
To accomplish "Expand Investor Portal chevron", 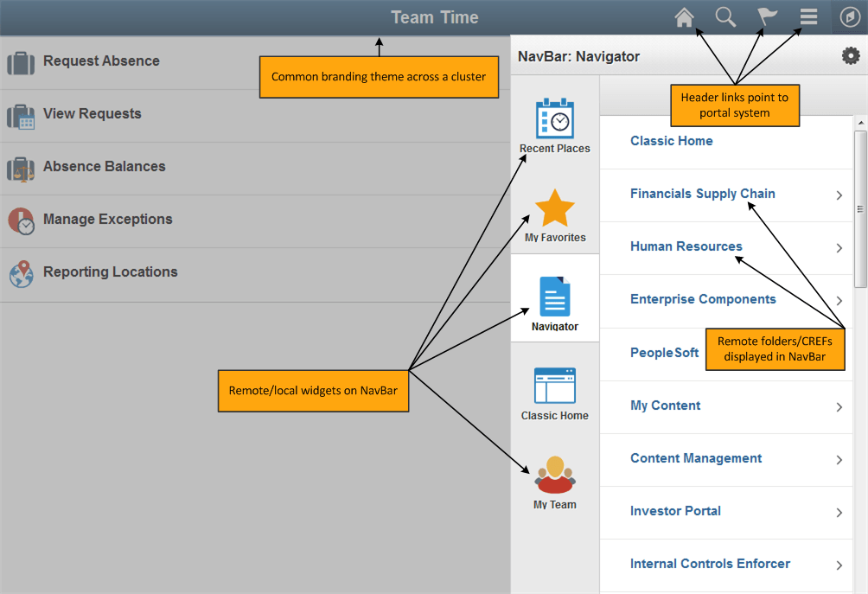I will point(839,513).
